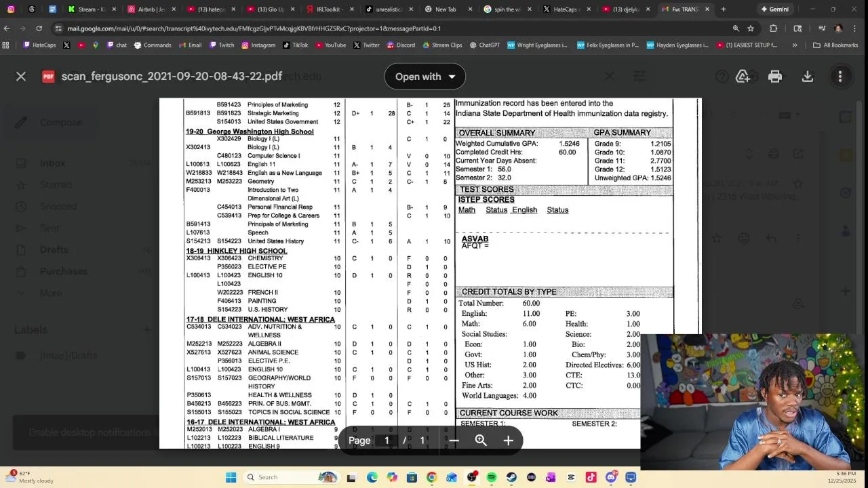Open the Discord bookmark
The width and height of the screenshot is (868, 488).
(401, 45)
